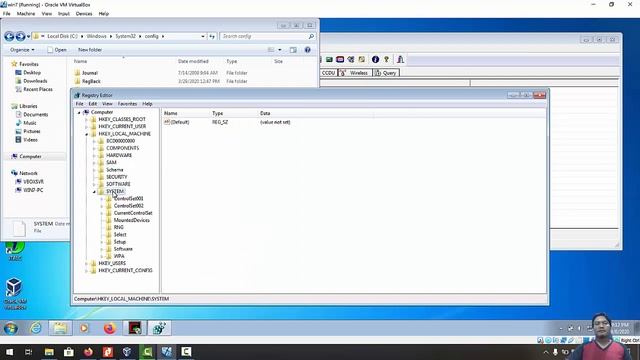The width and height of the screenshot is (640, 360).
Task: Select the Journal folder in Explorer
Action: pos(90,73)
